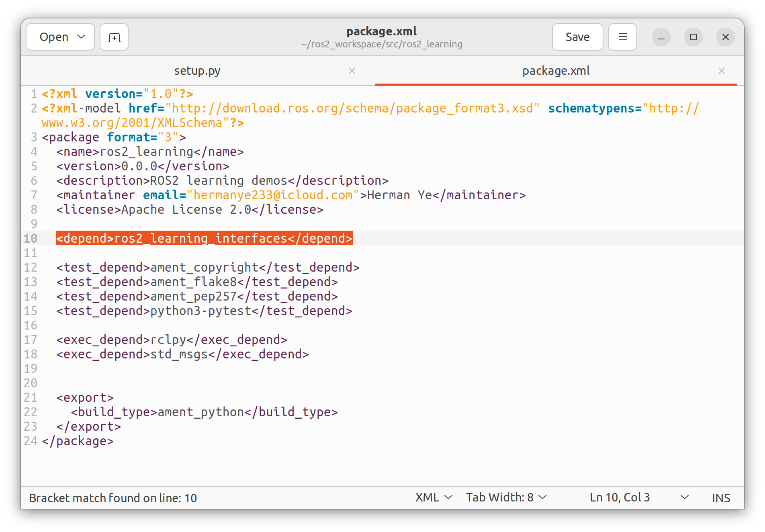Switch to the setup.py tab
This screenshot has width=765, height=532.
pos(197,71)
